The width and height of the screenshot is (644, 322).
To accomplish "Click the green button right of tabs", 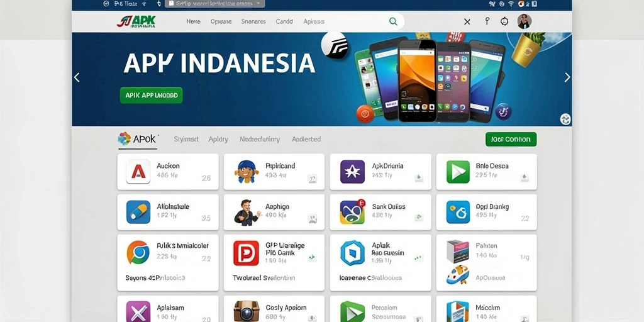I will (x=511, y=139).
